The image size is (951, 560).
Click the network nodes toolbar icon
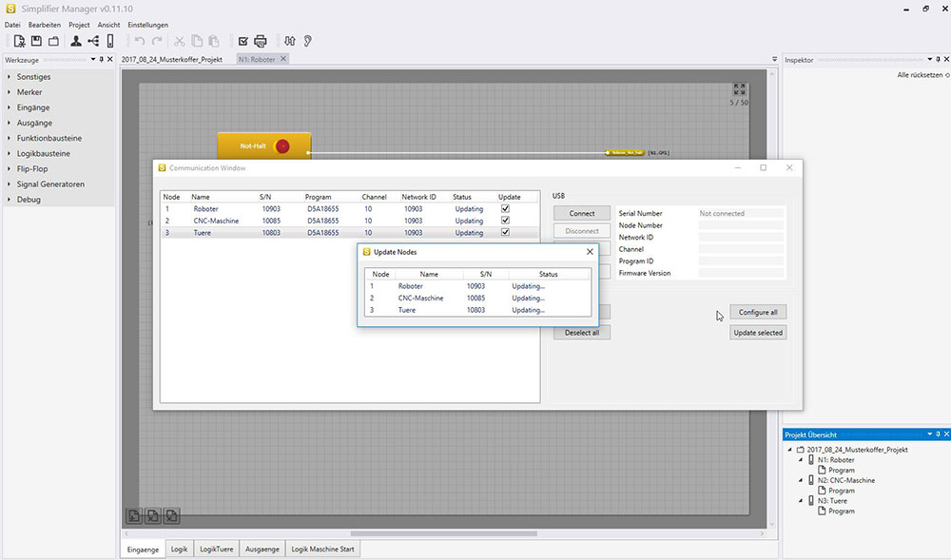(x=93, y=41)
